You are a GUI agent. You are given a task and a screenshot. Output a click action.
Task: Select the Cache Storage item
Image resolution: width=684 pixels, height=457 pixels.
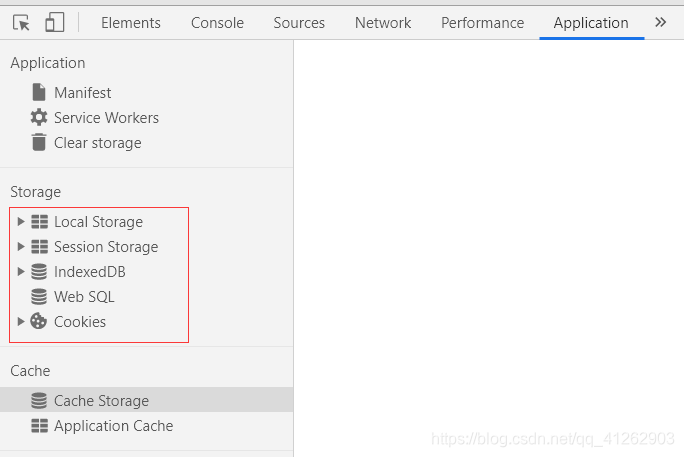pyautogui.click(x=147, y=400)
